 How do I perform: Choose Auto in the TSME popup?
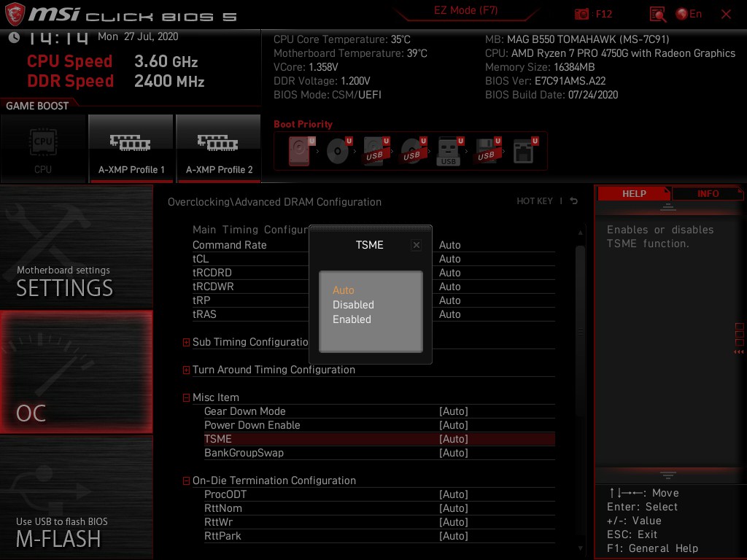click(x=343, y=290)
